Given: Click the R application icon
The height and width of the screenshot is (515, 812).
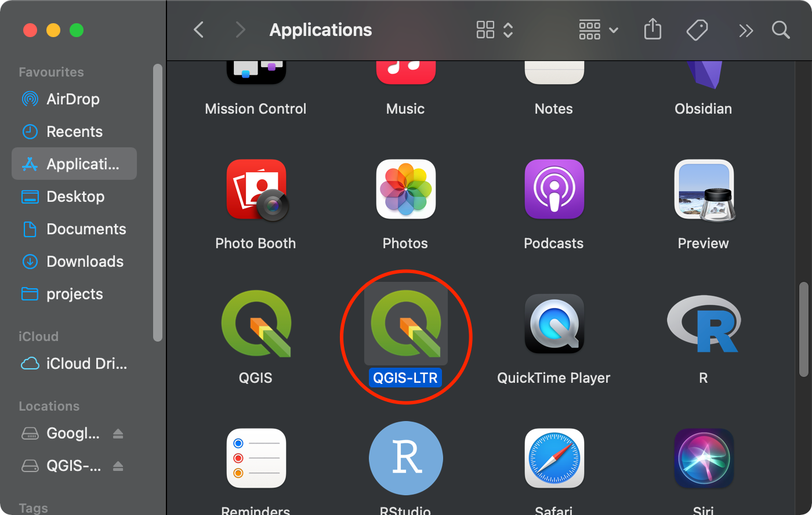Looking at the screenshot, I should point(704,324).
